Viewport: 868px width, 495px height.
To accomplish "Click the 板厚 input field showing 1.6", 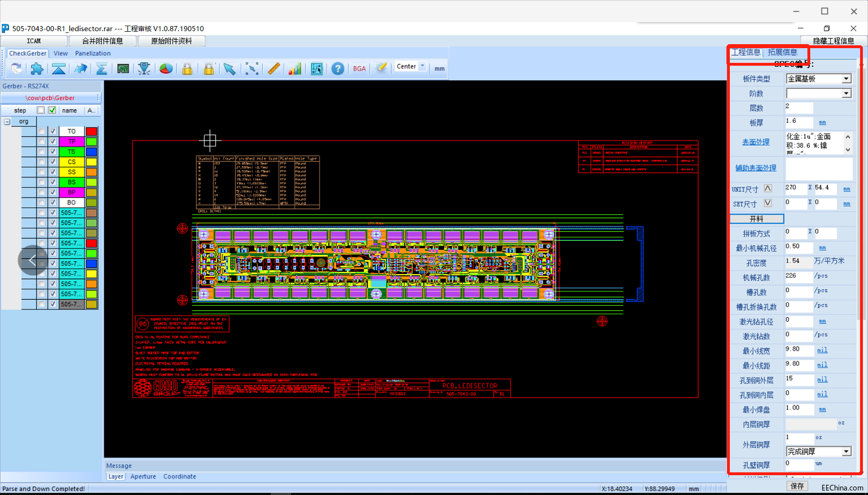I will point(798,122).
